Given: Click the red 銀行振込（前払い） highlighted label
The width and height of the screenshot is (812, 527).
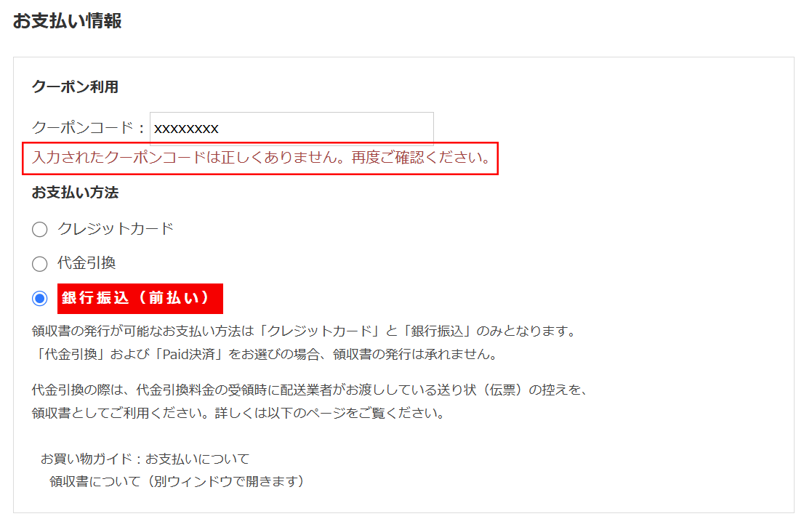Looking at the screenshot, I should click(140, 298).
